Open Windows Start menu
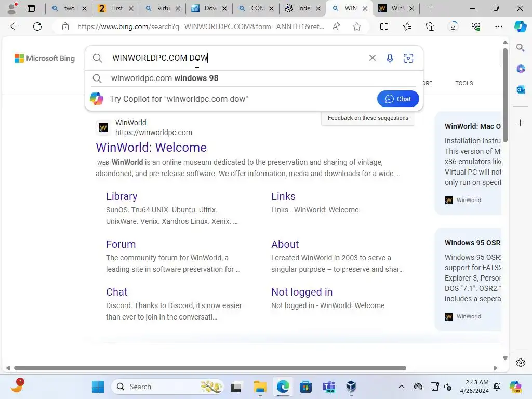The image size is (532, 399). pos(98,387)
